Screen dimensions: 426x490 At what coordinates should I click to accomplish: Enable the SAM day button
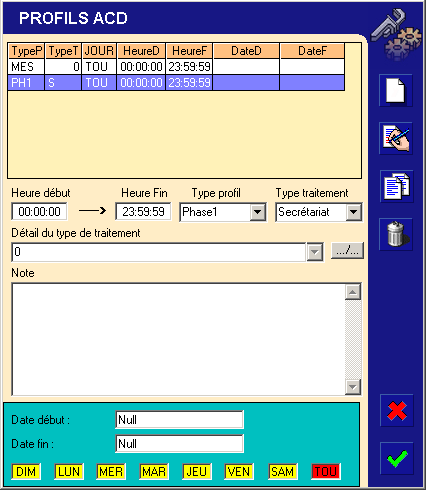tap(283, 472)
